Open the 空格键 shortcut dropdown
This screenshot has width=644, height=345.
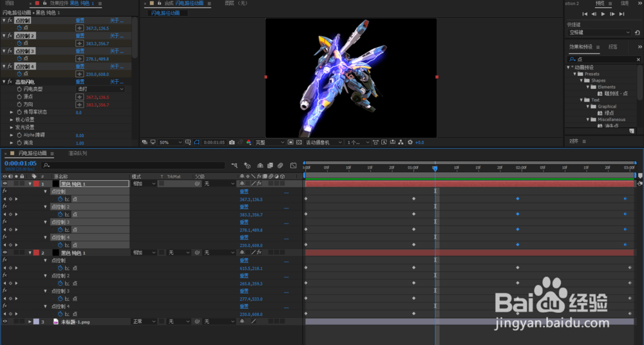click(x=599, y=32)
